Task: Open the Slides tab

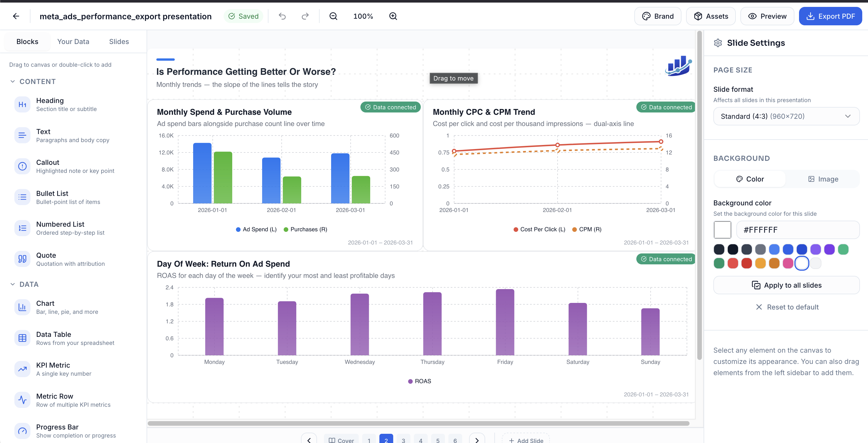Action: coord(119,41)
